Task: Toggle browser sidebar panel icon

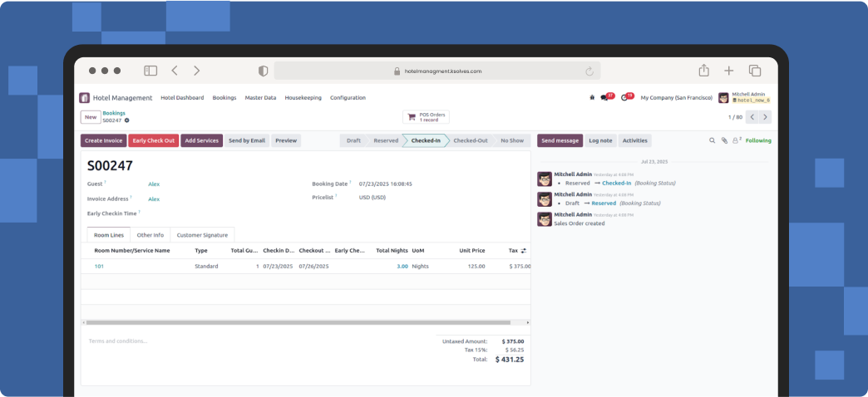Action: coord(150,71)
